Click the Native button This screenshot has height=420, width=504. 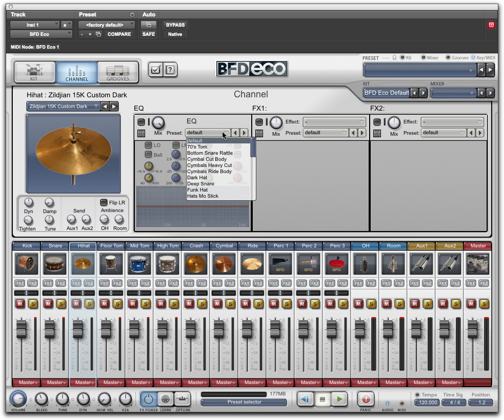175,34
